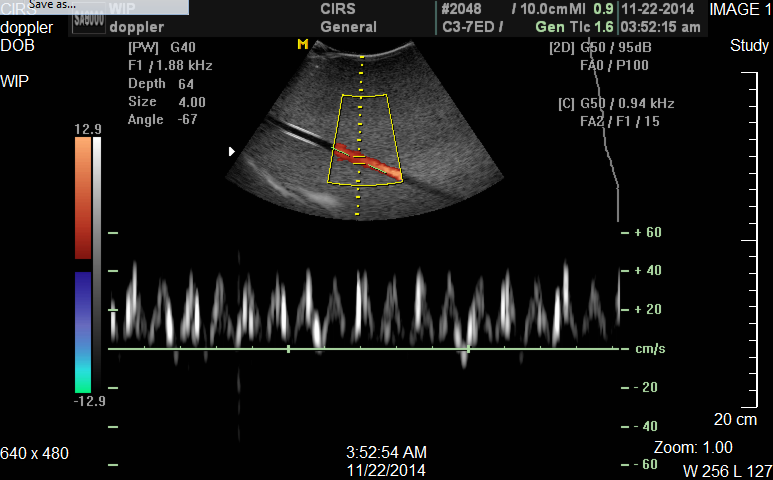Click the '[PW] G40' parameter text
This screenshot has width=773, height=480.
(162, 47)
